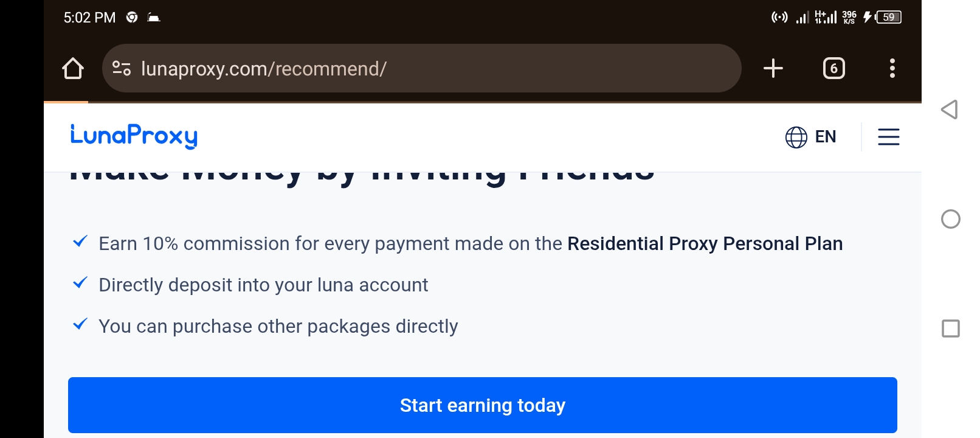Click checkmark beside purchase other packages
980x438 pixels.
pyautogui.click(x=80, y=324)
